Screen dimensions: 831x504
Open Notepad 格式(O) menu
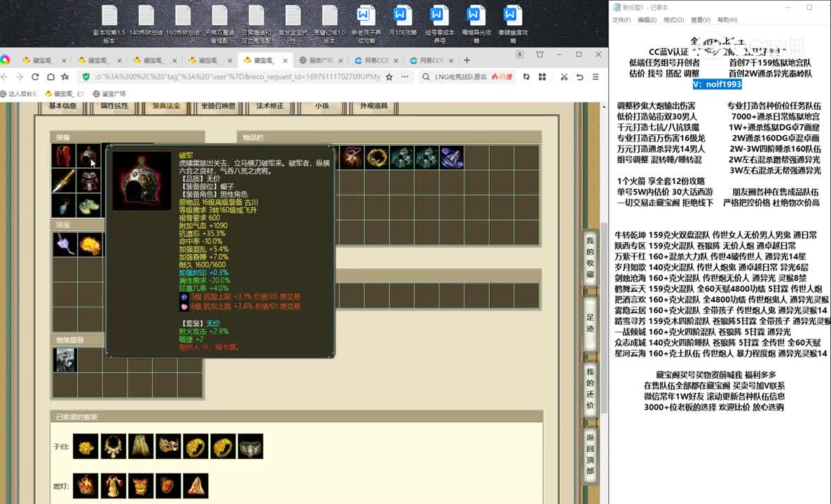[673, 20]
